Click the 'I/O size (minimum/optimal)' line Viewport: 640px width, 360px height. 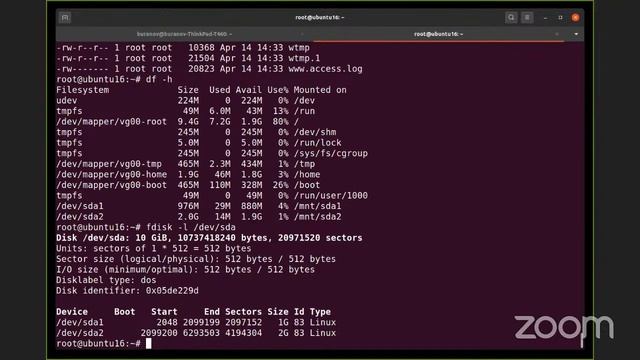pyautogui.click(x=185, y=270)
